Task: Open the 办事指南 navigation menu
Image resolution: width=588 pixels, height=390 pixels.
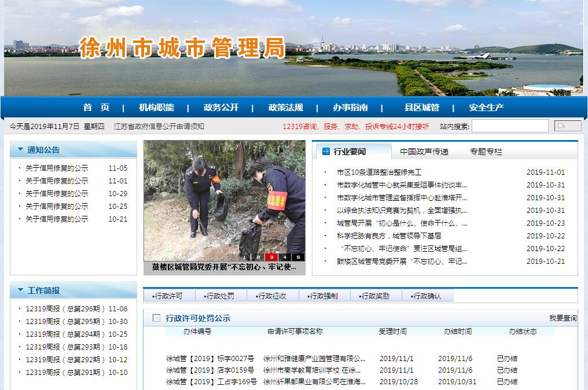Action: click(x=350, y=108)
